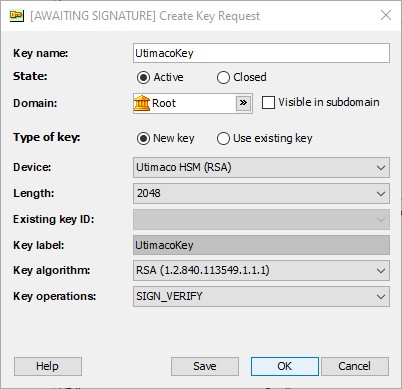Screen dimensions: 402x389
Task: Open domain picker with double-arrow button
Action: click(x=243, y=103)
